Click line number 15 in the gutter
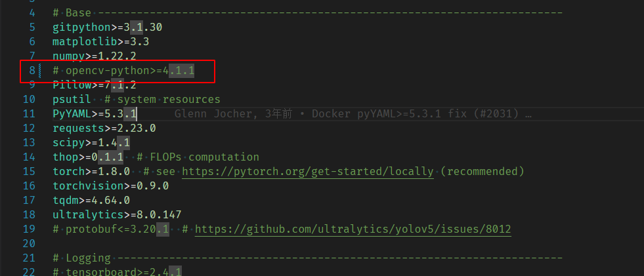The width and height of the screenshot is (644, 276). [x=29, y=172]
